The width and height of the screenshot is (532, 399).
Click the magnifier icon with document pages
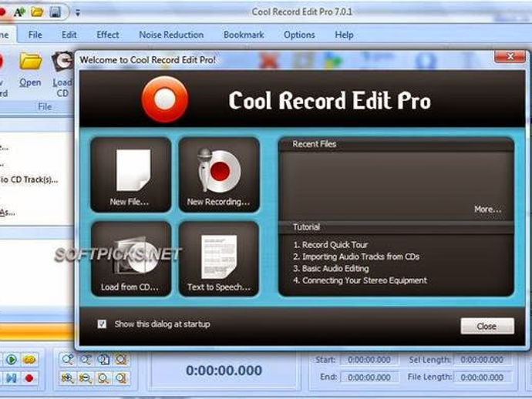(x=103, y=359)
